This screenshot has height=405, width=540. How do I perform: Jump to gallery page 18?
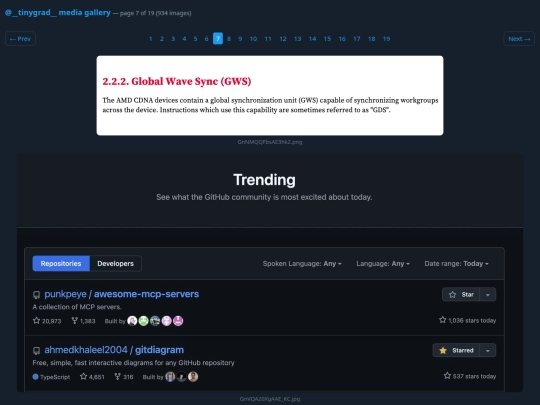pyautogui.click(x=372, y=39)
